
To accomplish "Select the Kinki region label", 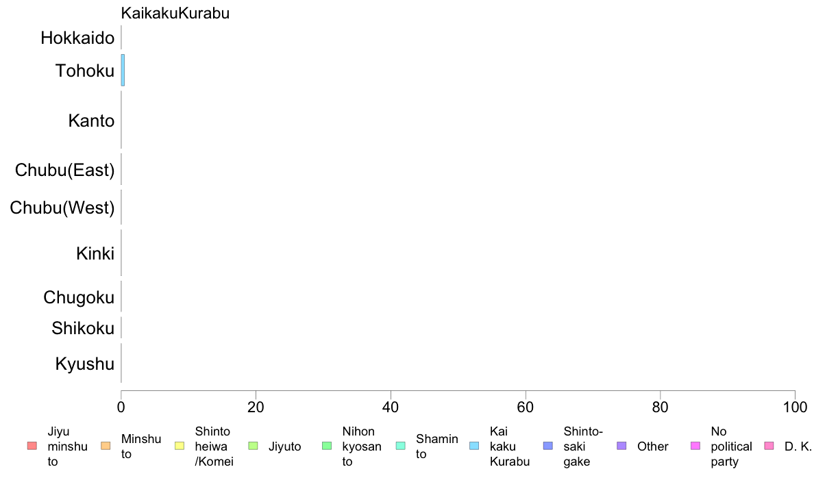I will pyautogui.click(x=95, y=254).
